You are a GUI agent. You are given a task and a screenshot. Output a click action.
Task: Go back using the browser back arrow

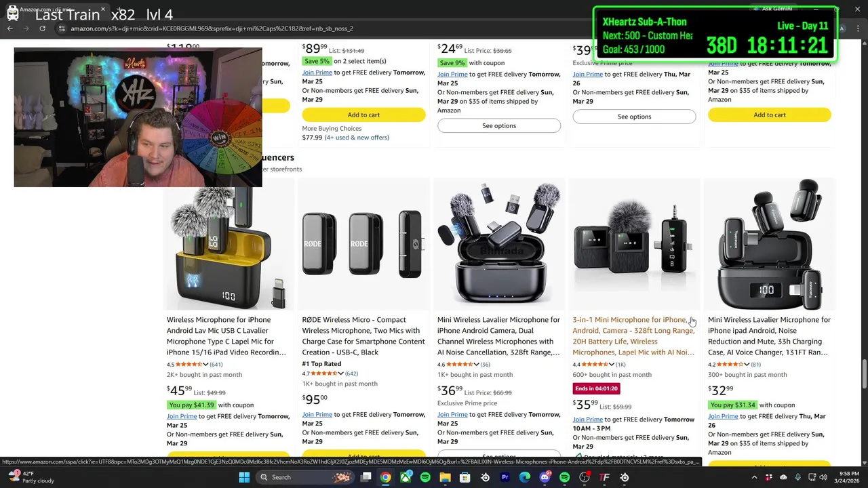[x=10, y=28]
